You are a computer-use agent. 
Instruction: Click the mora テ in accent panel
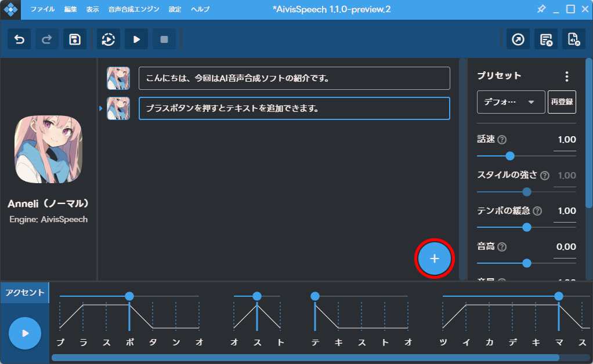[x=315, y=342]
